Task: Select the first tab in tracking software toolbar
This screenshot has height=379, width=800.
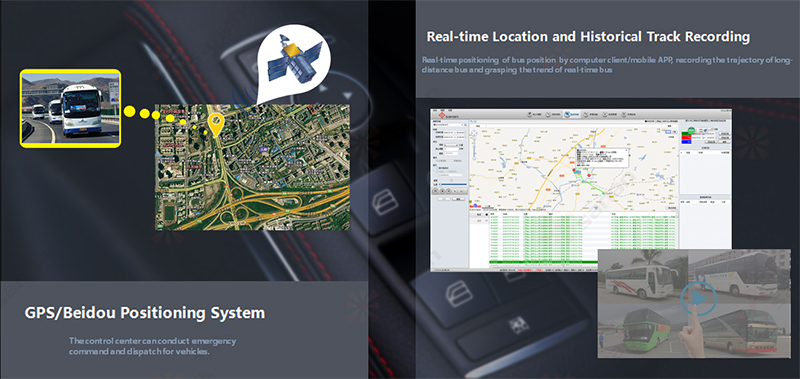Action: click(x=534, y=114)
